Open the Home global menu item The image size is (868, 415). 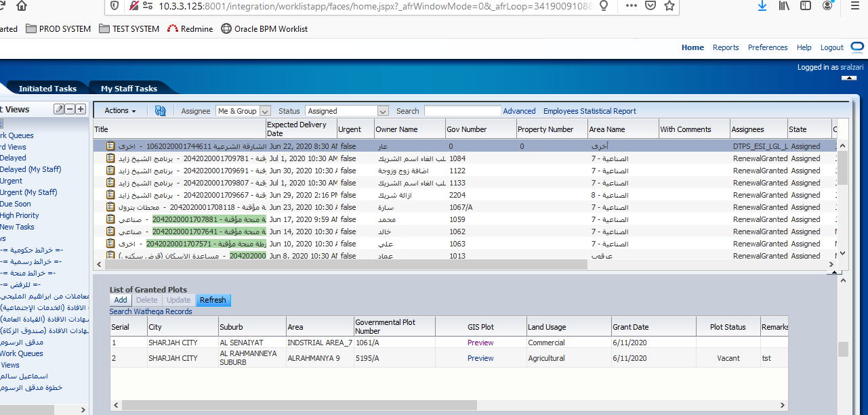click(x=693, y=47)
